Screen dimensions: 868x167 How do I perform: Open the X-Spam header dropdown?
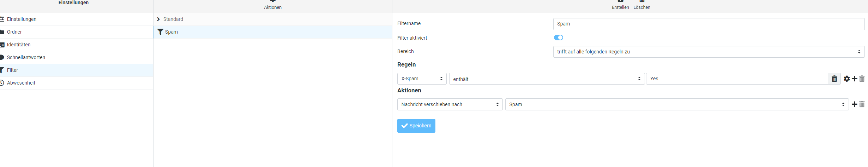click(422, 79)
